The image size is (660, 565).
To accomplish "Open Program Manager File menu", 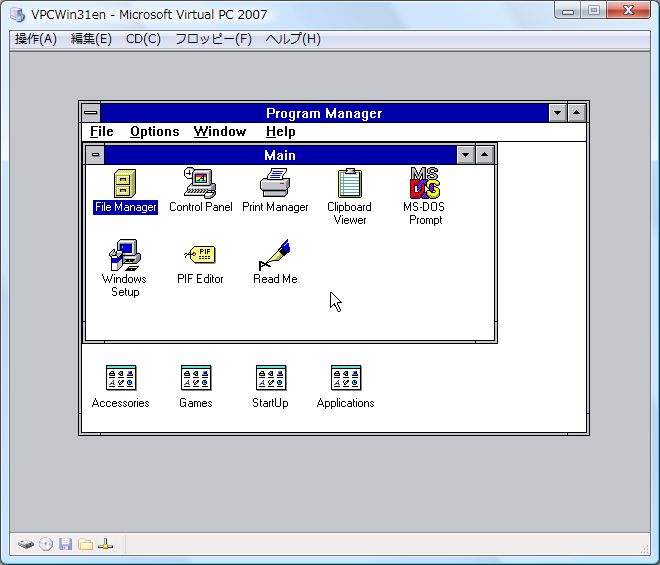I will (101, 131).
